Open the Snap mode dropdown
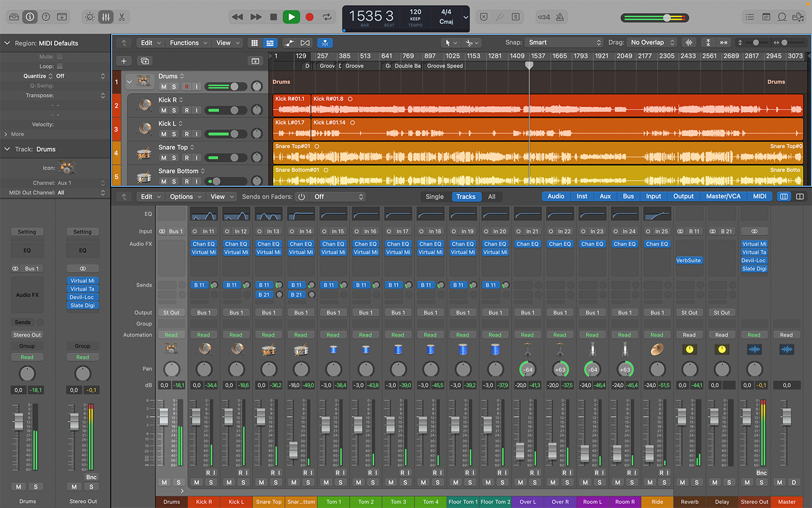Screen dimensions: 812x508 click(564, 42)
